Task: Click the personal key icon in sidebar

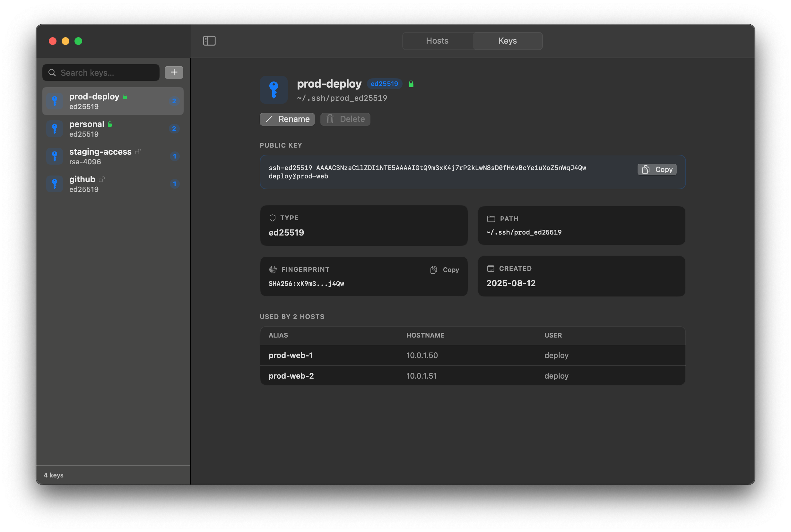Action: coord(55,129)
